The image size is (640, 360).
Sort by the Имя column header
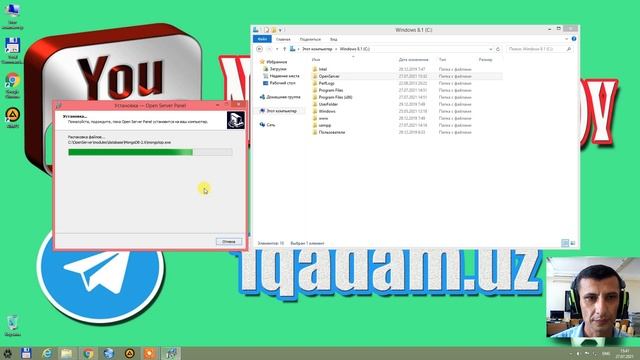[x=316, y=60]
